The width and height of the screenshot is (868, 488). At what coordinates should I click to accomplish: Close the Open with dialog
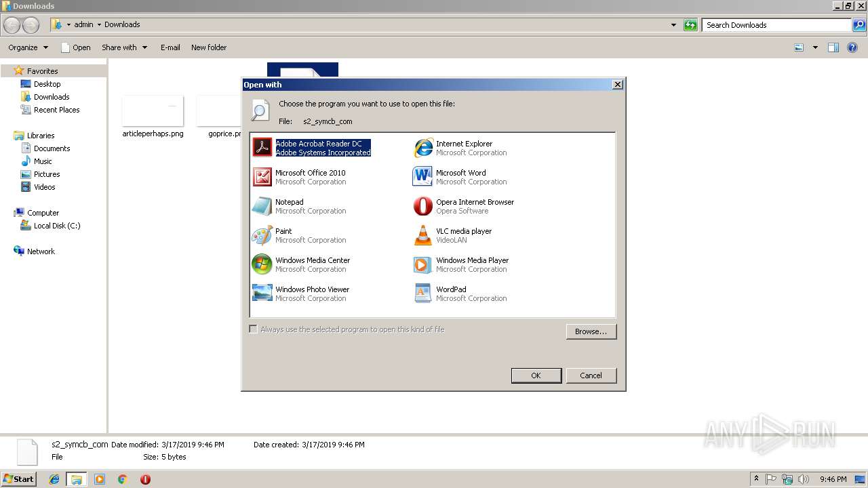pyautogui.click(x=617, y=85)
